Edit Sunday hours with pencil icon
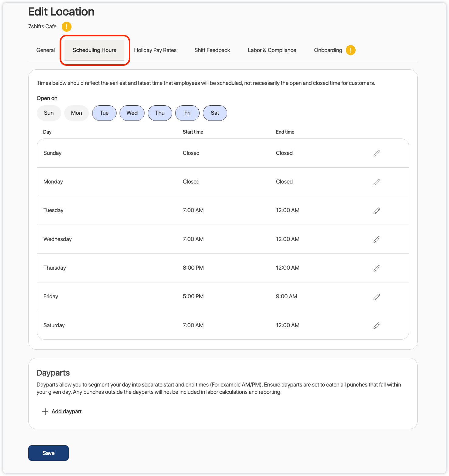The height and width of the screenshot is (476, 449). coord(377,153)
